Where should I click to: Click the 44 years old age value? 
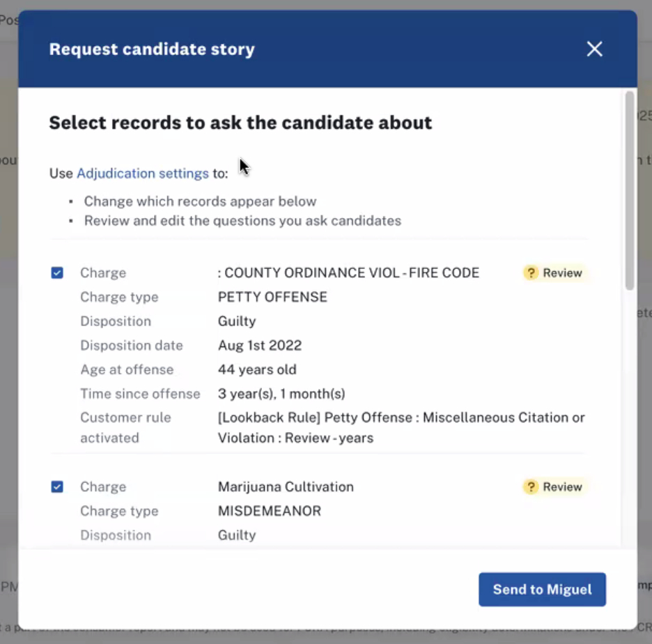tap(257, 370)
